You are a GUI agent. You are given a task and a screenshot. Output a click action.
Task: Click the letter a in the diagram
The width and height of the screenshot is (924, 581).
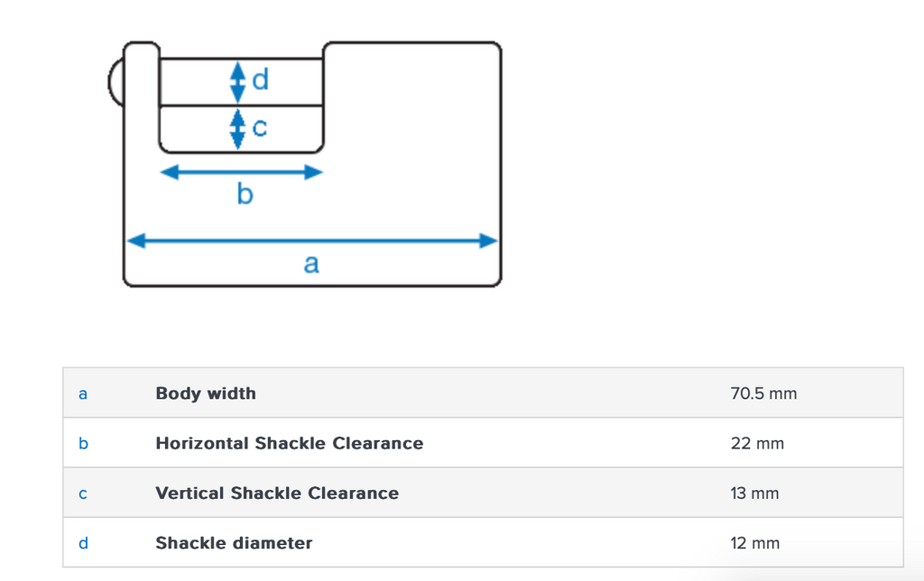(311, 263)
